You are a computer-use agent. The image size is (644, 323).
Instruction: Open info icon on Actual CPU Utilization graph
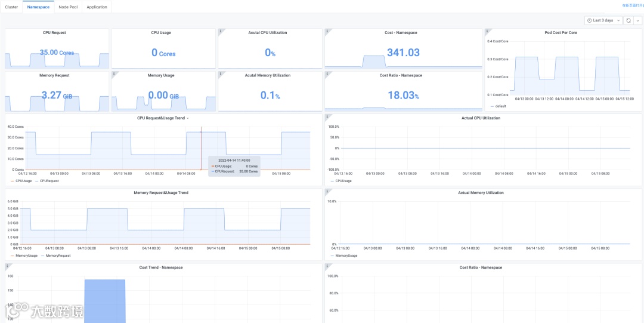327,116
